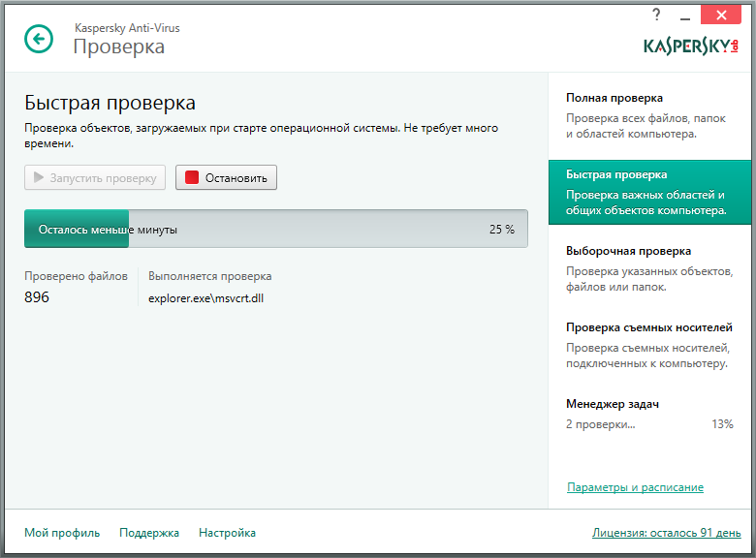Open the Настройка link

tap(227, 533)
